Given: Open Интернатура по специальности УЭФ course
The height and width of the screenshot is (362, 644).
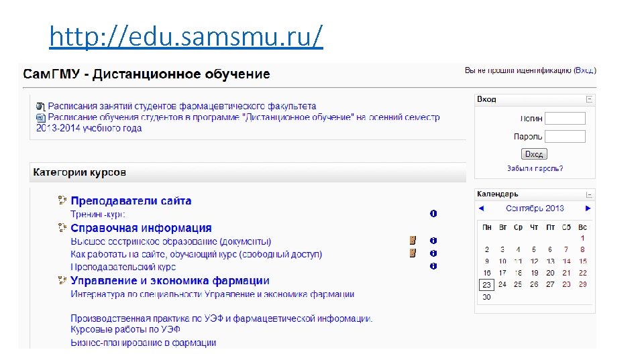Looking at the screenshot, I should 213,294.
